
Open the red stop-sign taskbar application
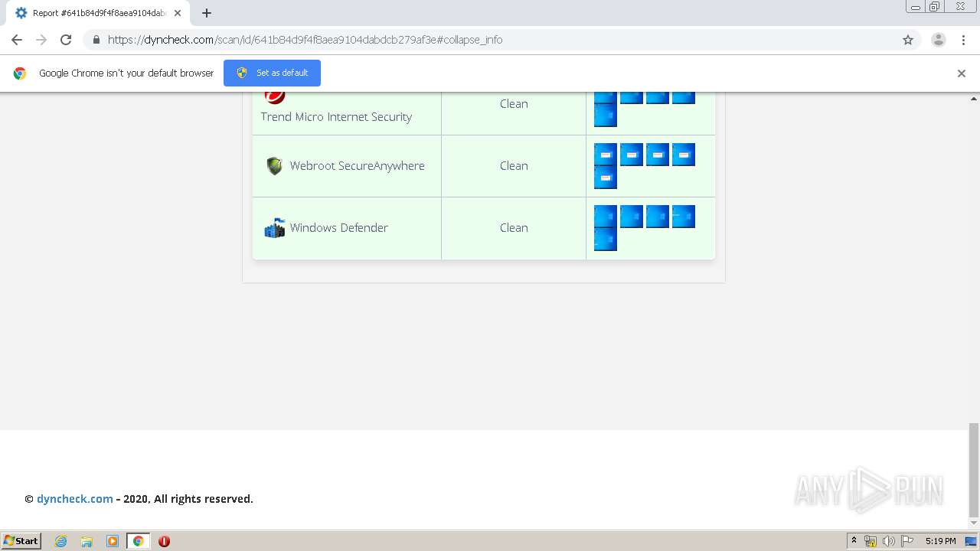coord(164,541)
